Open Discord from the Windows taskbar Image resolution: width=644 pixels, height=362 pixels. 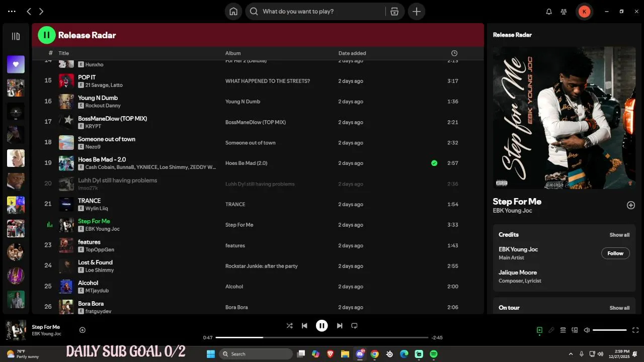(x=360, y=354)
